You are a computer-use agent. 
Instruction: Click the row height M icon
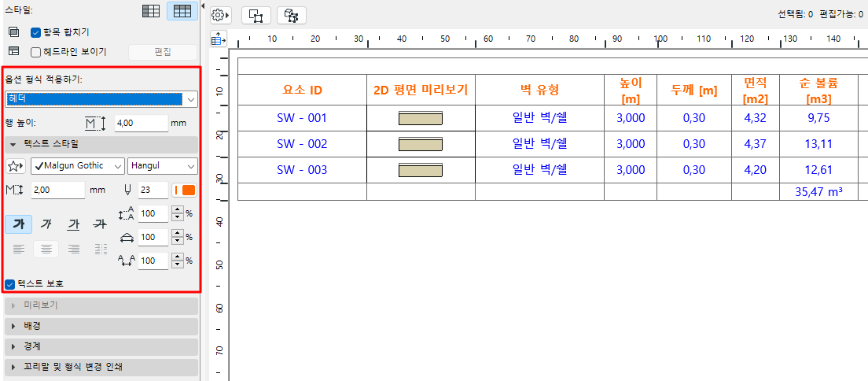95,123
